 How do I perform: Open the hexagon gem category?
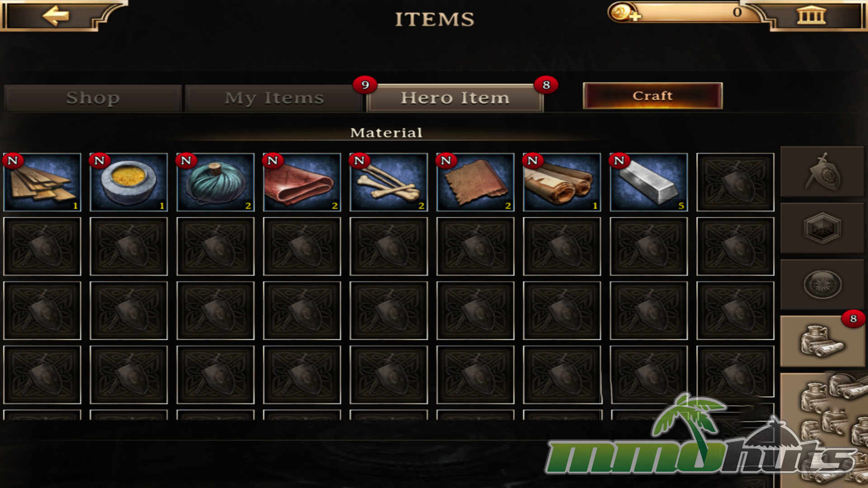[822, 228]
